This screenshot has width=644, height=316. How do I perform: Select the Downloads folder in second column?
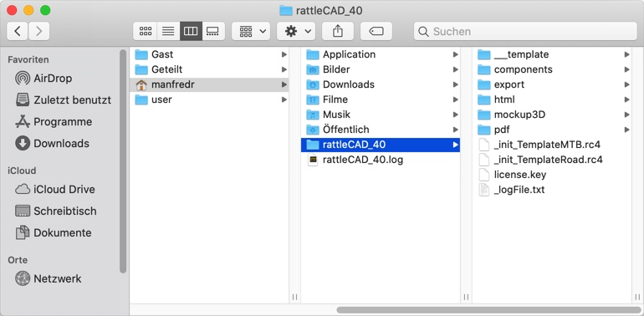[381, 84]
